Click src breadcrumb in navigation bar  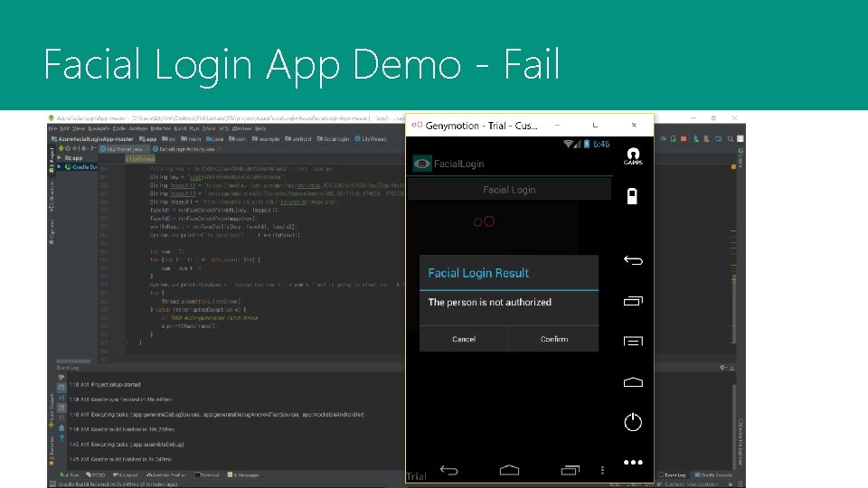click(x=168, y=139)
